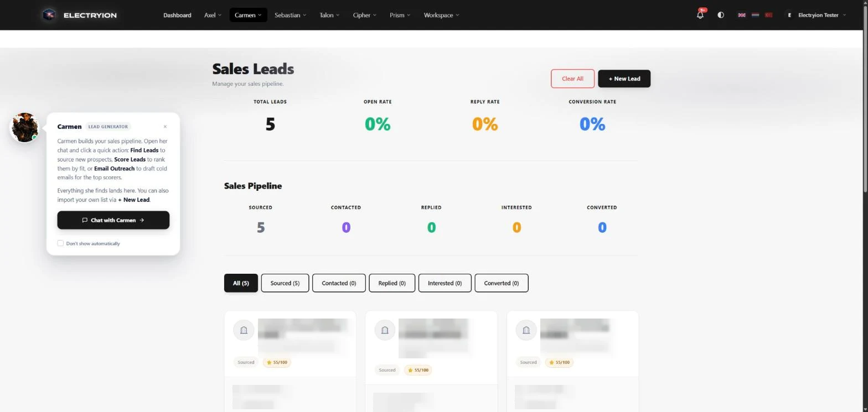This screenshot has width=868, height=412.
Task: Click the Sourced tag on first lead card
Action: tap(246, 362)
